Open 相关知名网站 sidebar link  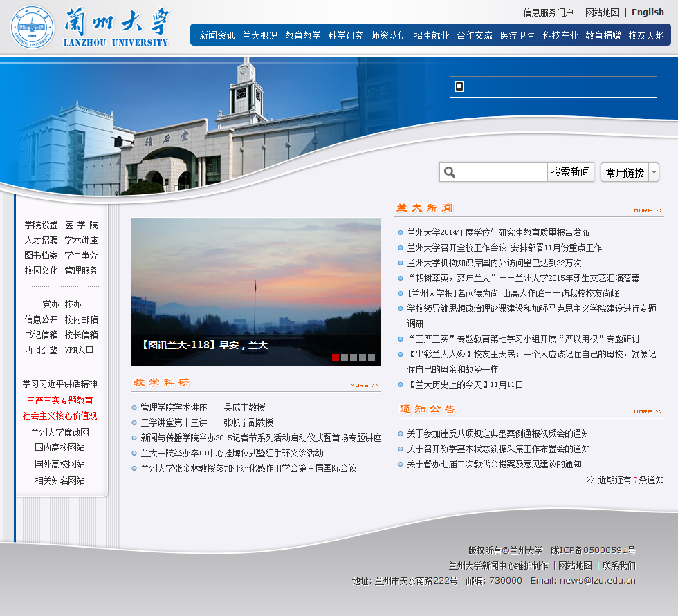(x=59, y=480)
